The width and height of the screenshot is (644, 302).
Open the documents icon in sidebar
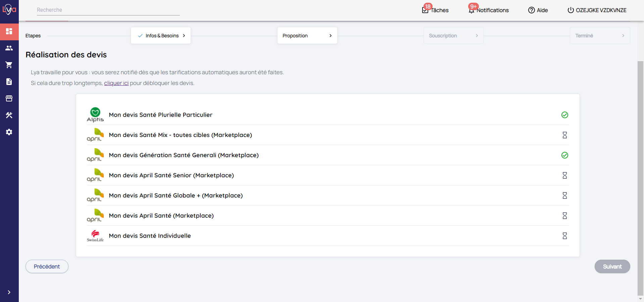click(x=9, y=82)
